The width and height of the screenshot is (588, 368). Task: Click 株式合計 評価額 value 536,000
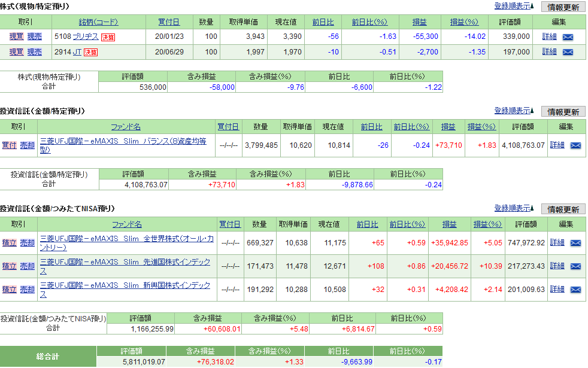(153, 87)
